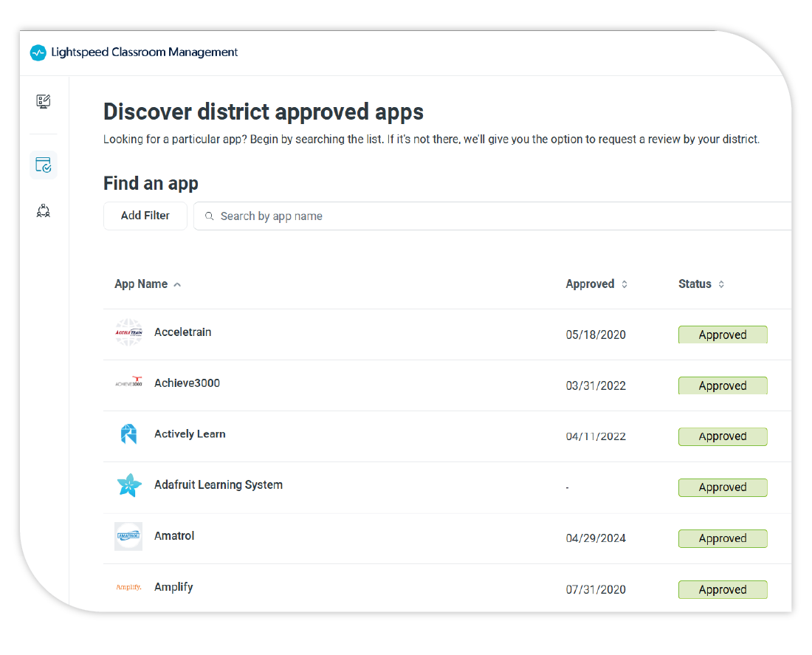Click the Status column header text
This screenshot has width=812, height=655.
(695, 284)
